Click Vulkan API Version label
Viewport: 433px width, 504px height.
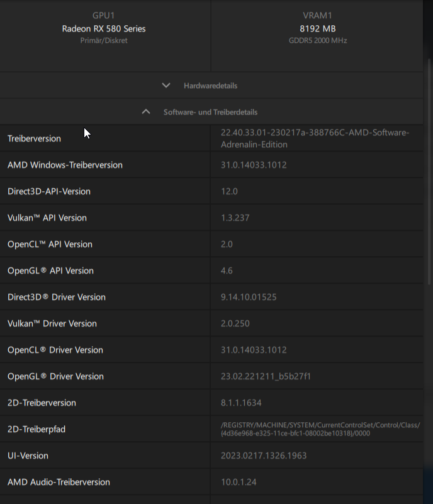coord(47,218)
